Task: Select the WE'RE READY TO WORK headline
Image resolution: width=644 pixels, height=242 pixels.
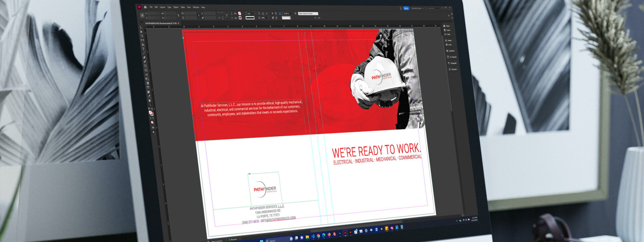Action: (x=376, y=150)
